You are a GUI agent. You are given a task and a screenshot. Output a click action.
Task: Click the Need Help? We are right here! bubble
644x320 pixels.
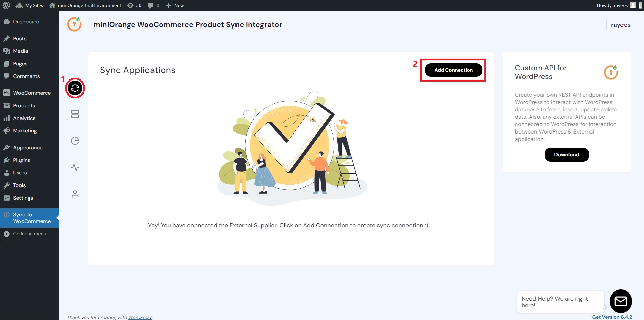(x=560, y=302)
